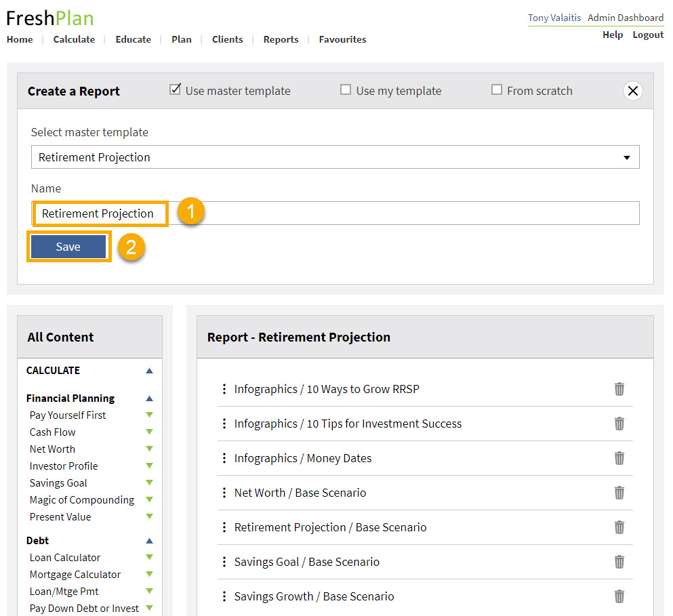Image resolution: width=673 pixels, height=616 pixels.
Task: Click handle dots of Savings Growth / Base Scenario
Action: pos(224,596)
